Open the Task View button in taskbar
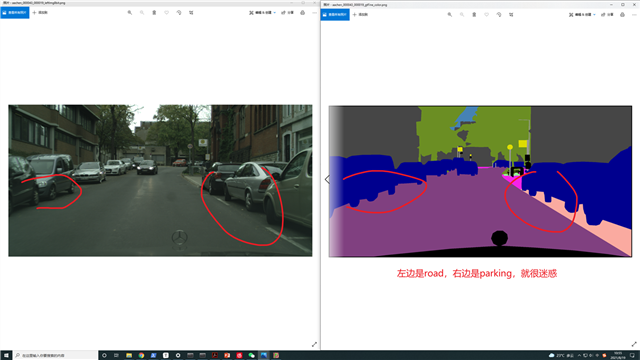This screenshot has height=360, width=640. tap(116, 356)
